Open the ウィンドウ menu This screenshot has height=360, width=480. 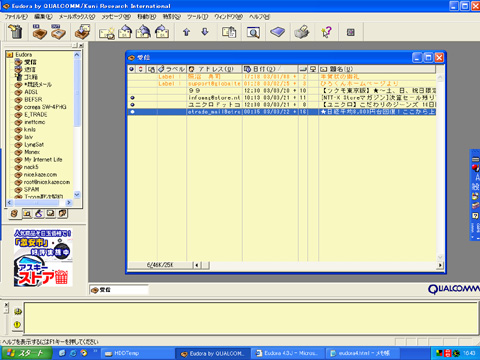coord(228,16)
